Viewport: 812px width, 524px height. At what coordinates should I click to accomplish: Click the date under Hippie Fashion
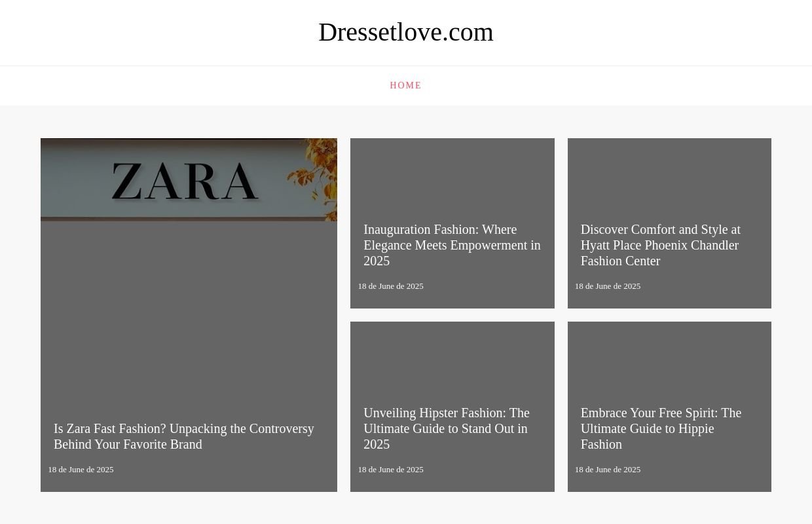608,470
